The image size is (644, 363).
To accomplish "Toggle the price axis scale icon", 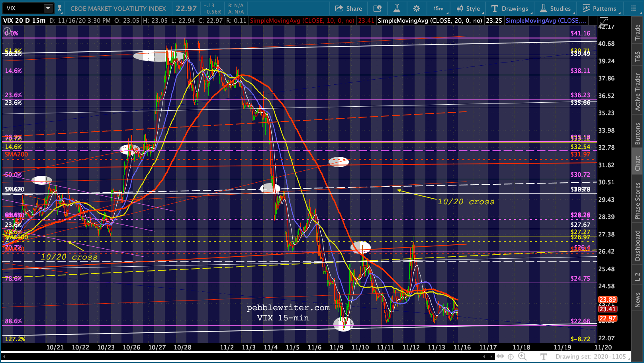I will click(604, 21).
